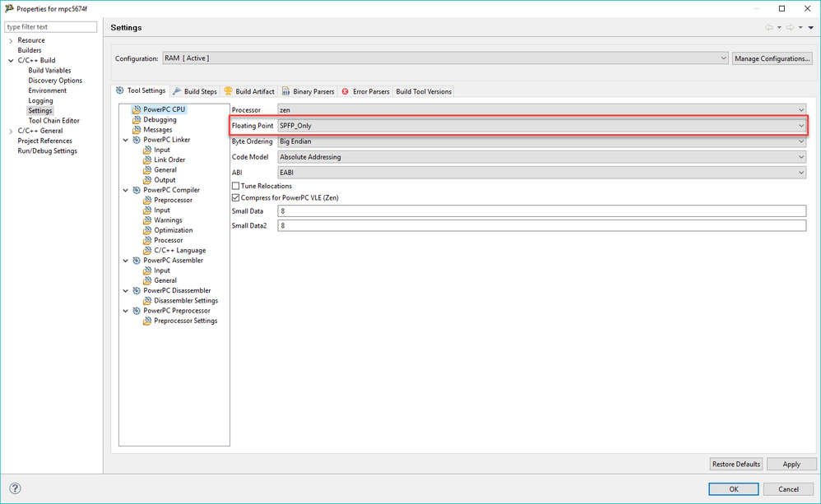Switch to the Build Artifact tab
Screen dimensions: 821x504
point(249,91)
